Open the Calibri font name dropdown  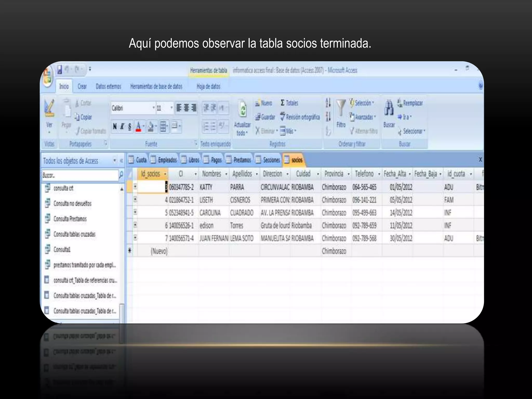click(154, 108)
